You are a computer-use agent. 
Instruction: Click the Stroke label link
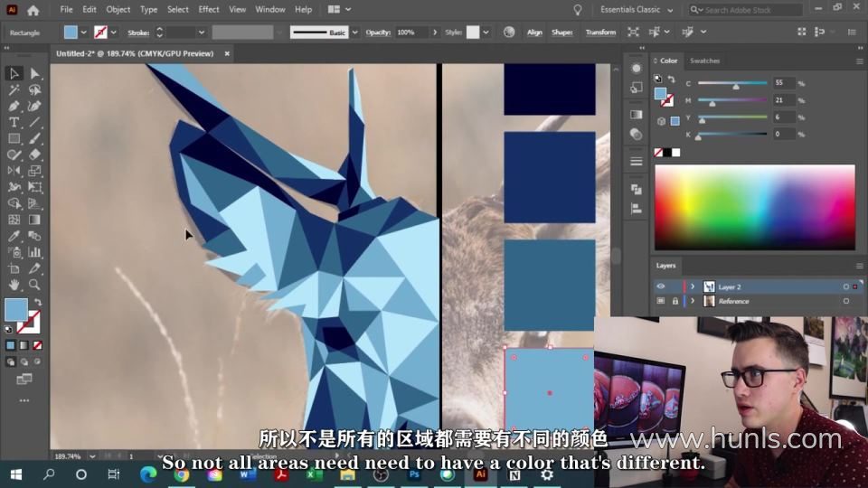click(138, 33)
